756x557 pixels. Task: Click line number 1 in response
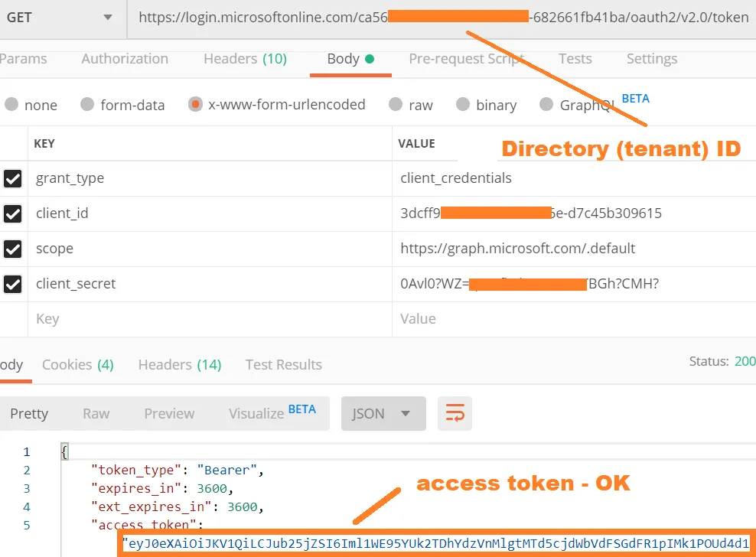coord(27,452)
